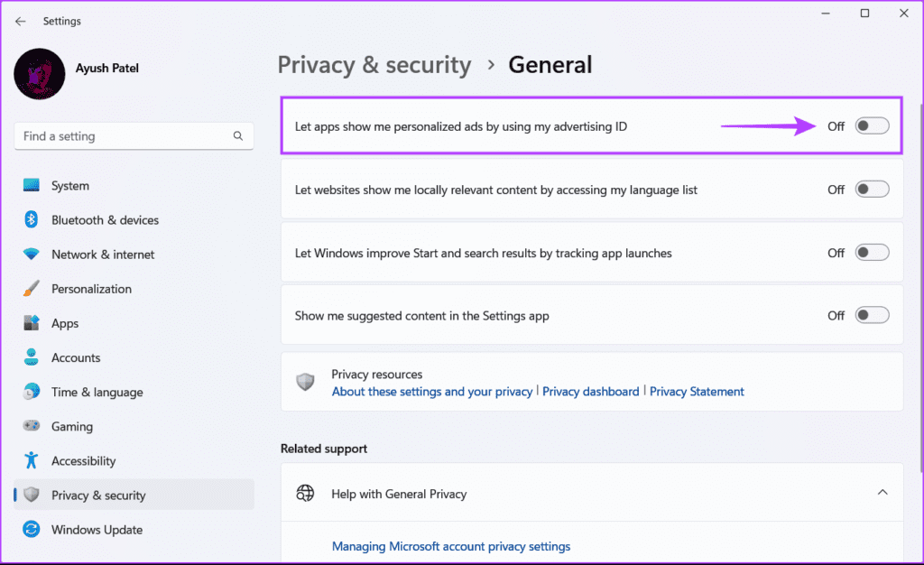Enable personalized ads advertising ID toggle
This screenshot has width=924, height=565.
873,126
